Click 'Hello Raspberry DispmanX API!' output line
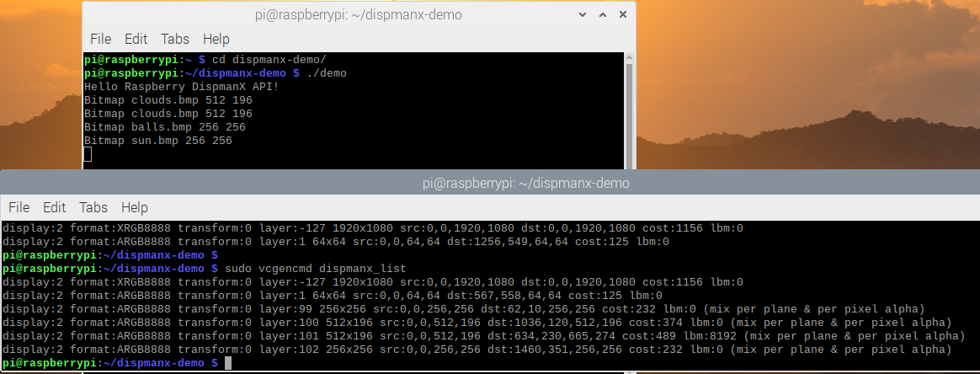The width and height of the screenshot is (980, 374). tap(181, 86)
